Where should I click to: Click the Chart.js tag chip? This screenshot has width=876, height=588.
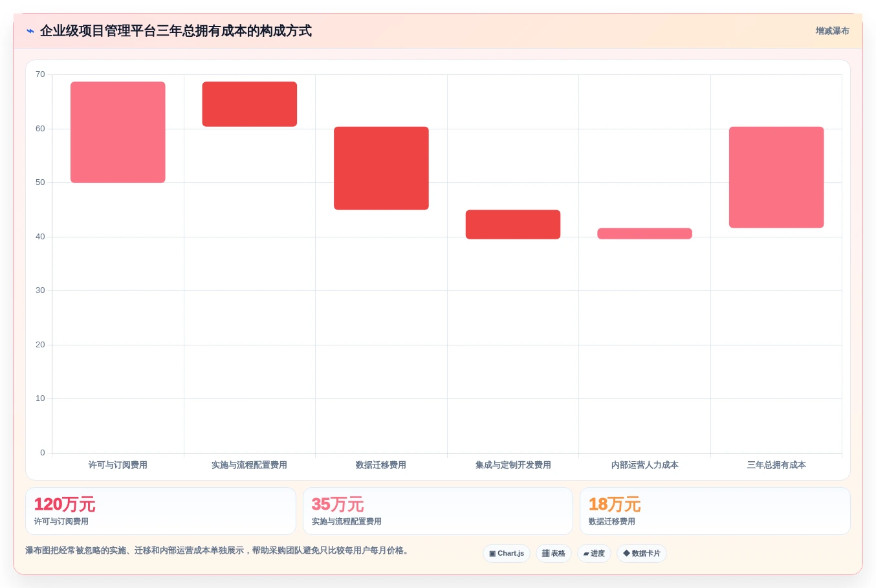pyautogui.click(x=507, y=554)
